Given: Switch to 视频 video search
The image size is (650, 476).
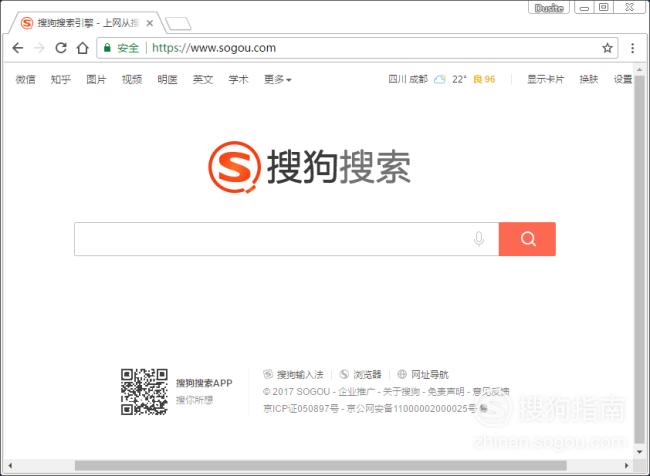Looking at the screenshot, I should tap(132, 79).
